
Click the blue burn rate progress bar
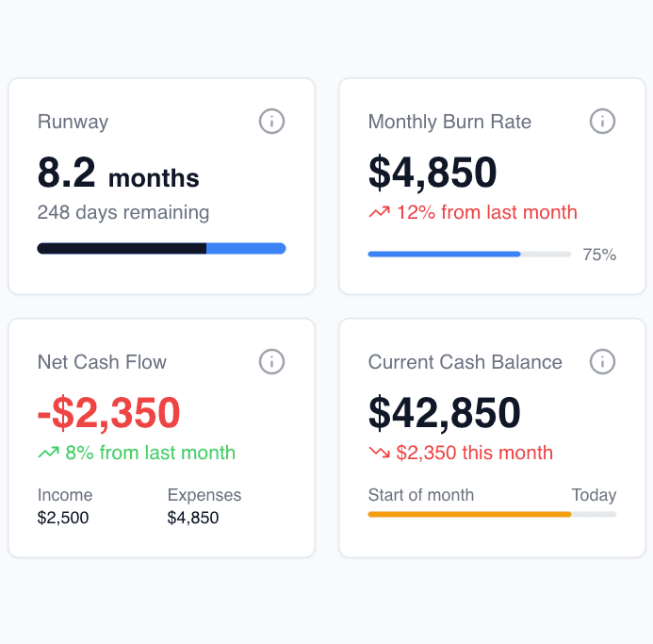[x=444, y=254]
